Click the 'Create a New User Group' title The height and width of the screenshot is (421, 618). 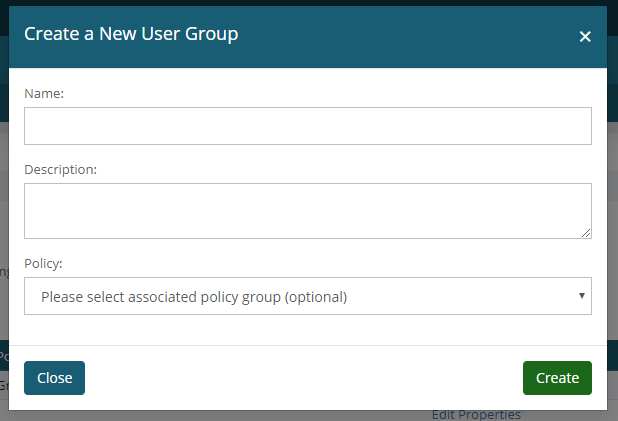pyautogui.click(x=131, y=34)
